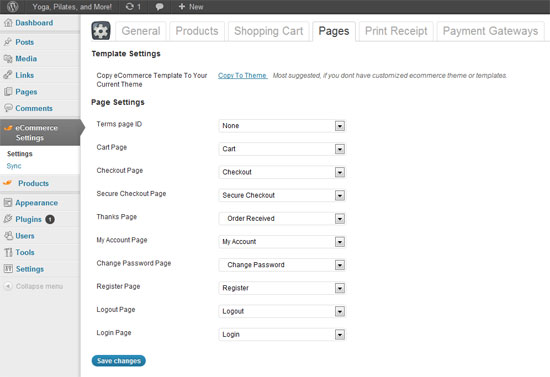Expand the Change Password Page dropdown
This screenshot has height=377, width=550.
point(282,265)
